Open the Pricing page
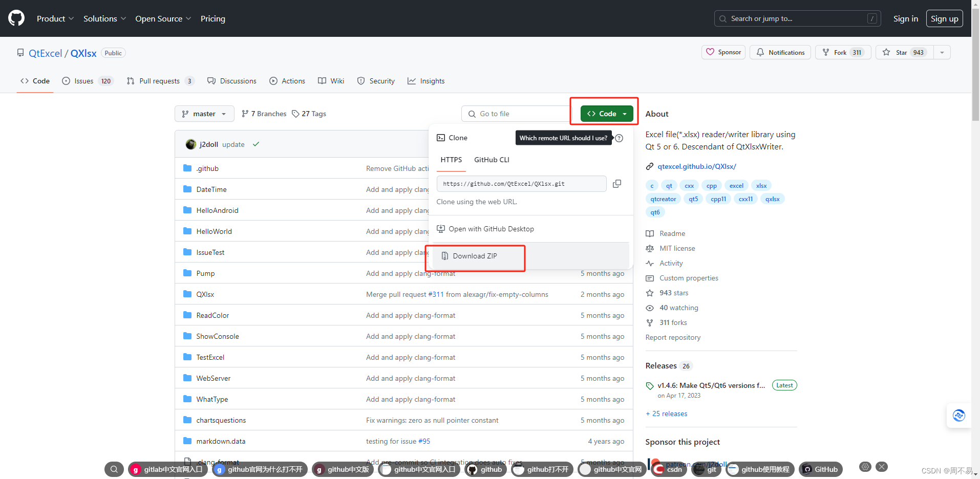 (213, 18)
